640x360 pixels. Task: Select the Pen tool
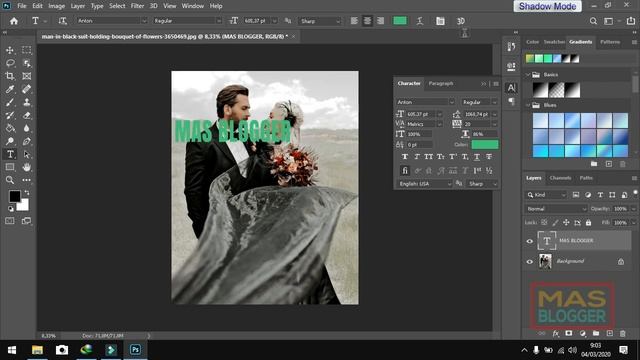pyautogui.click(x=27, y=142)
